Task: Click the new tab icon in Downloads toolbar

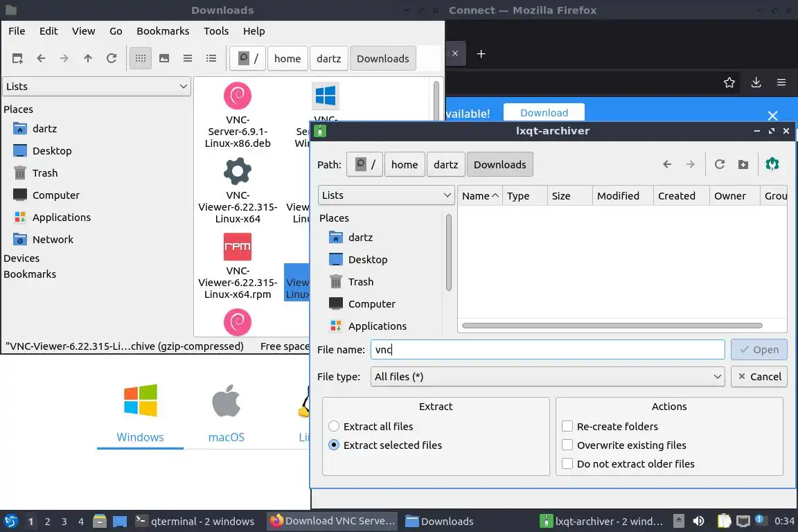Action: (x=17, y=58)
